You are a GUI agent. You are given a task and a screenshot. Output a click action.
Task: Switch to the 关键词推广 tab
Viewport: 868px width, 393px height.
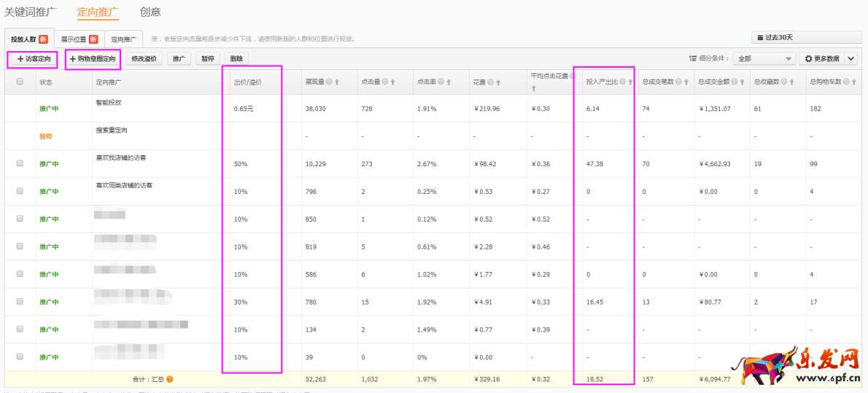click(x=34, y=12)
